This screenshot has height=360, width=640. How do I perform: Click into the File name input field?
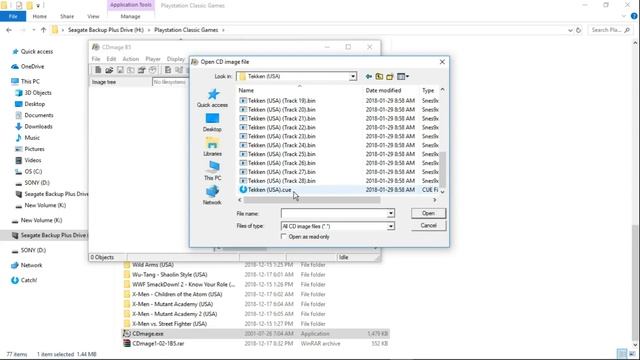334,213
